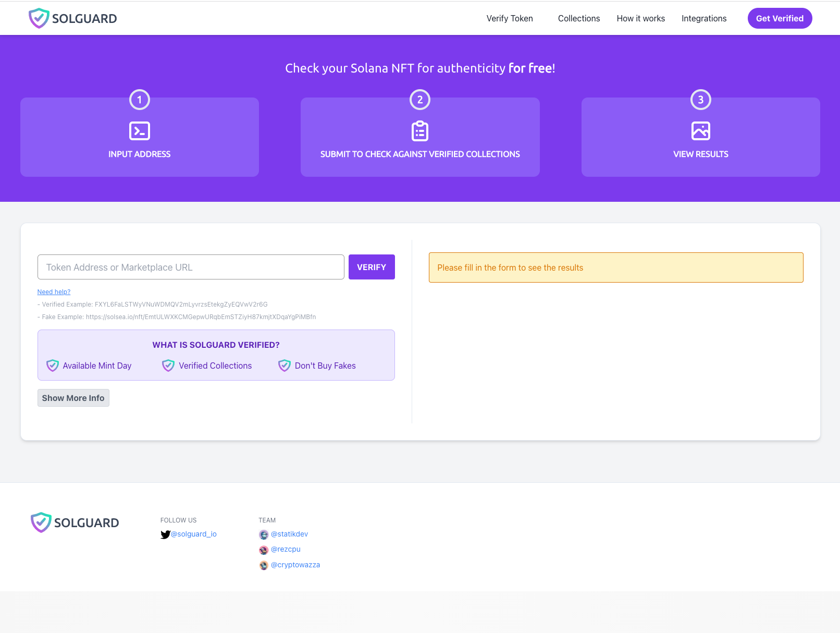Click the step 1 number circle

[x=140, y=100]
